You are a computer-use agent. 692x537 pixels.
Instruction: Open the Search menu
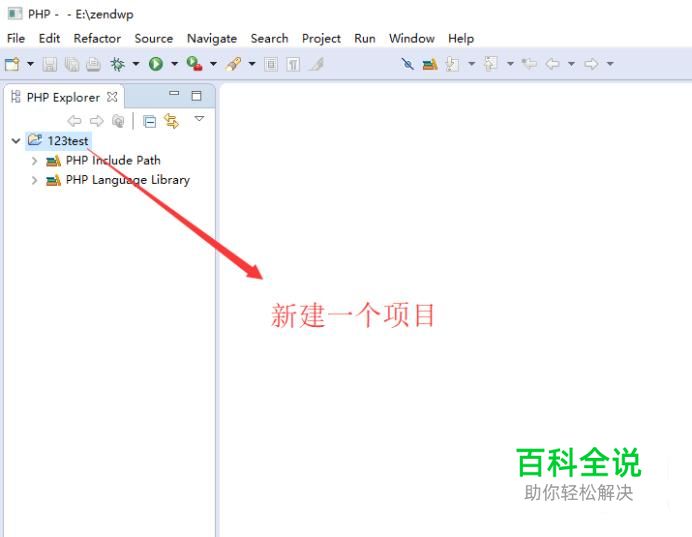tap(269, 38)
